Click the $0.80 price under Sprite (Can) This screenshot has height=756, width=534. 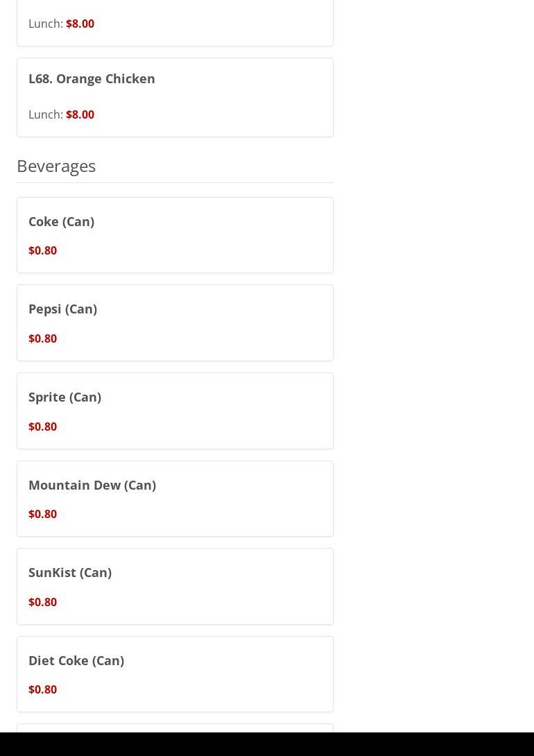42,427
